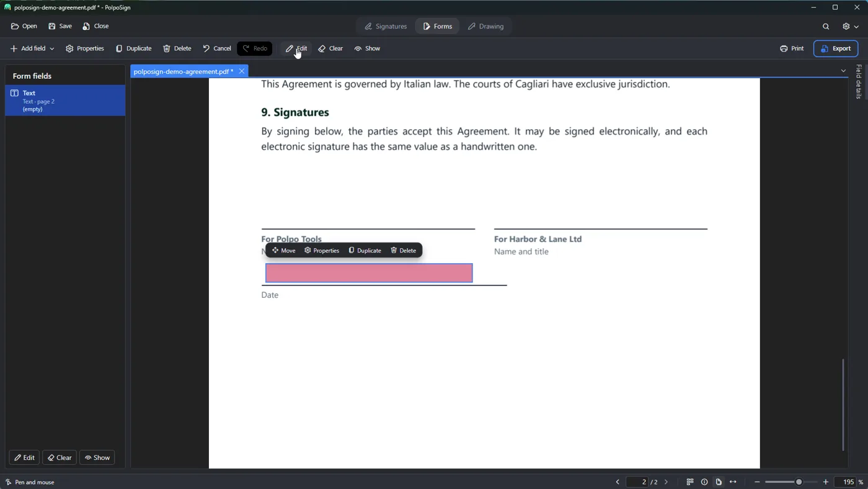Open Properties in the floating field toolbar
Image resolution: width=868 pixels, height=489 pixels.
point(322,251)
